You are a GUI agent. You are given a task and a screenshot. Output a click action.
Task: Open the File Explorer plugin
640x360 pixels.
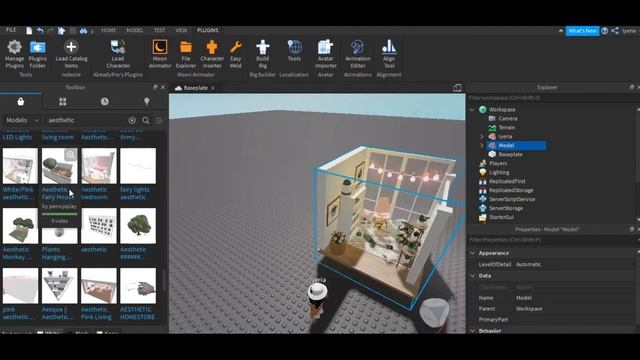(x=186, y=54)
